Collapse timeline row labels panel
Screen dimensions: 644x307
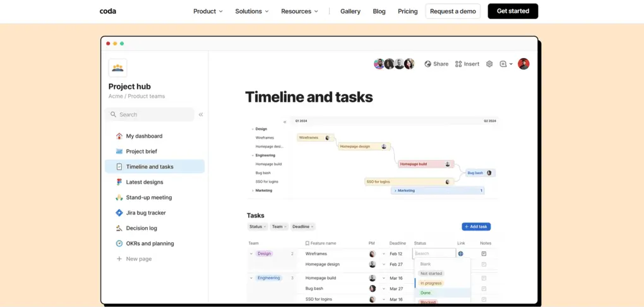coord(285,122)
